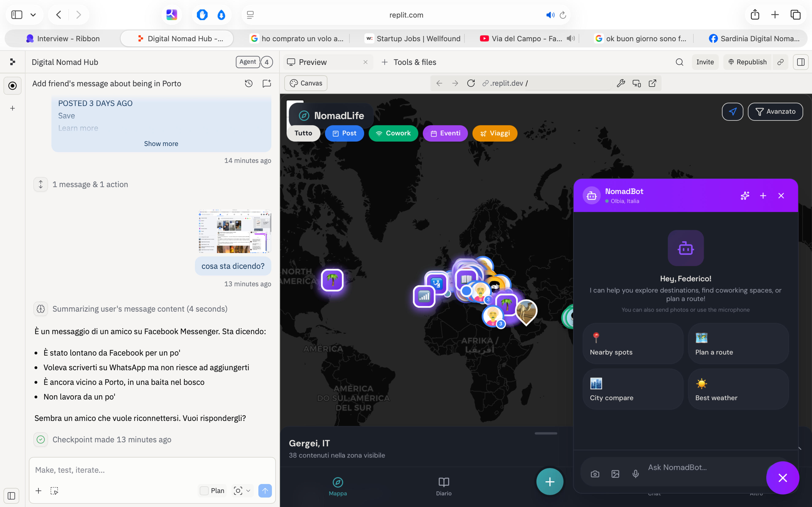The height and width of the screenshot is (507, 812).
Task: Open the dev tools wrench icon
Action: point(621,83)
